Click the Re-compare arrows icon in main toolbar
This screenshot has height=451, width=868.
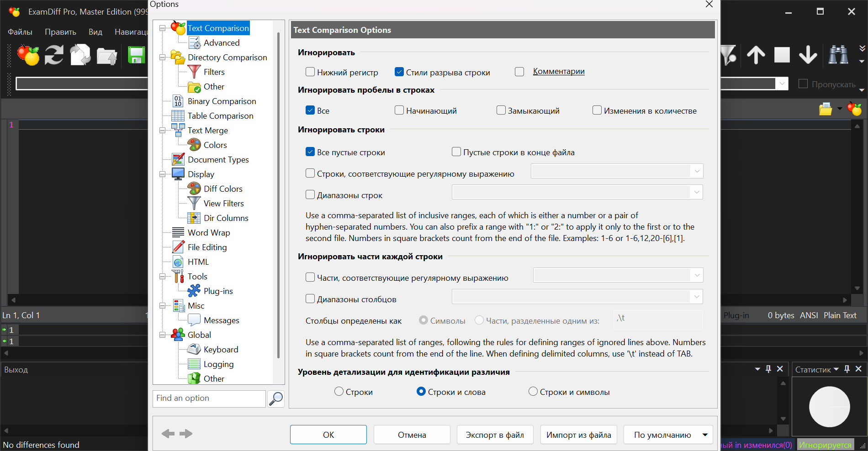click(x=54, y=55)
